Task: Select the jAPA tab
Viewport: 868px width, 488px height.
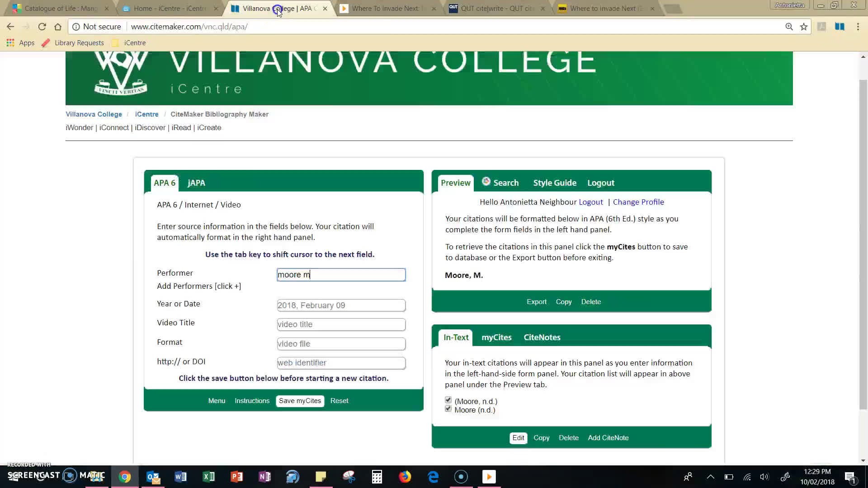Action: pyautogui.click(x=196, y=183)
